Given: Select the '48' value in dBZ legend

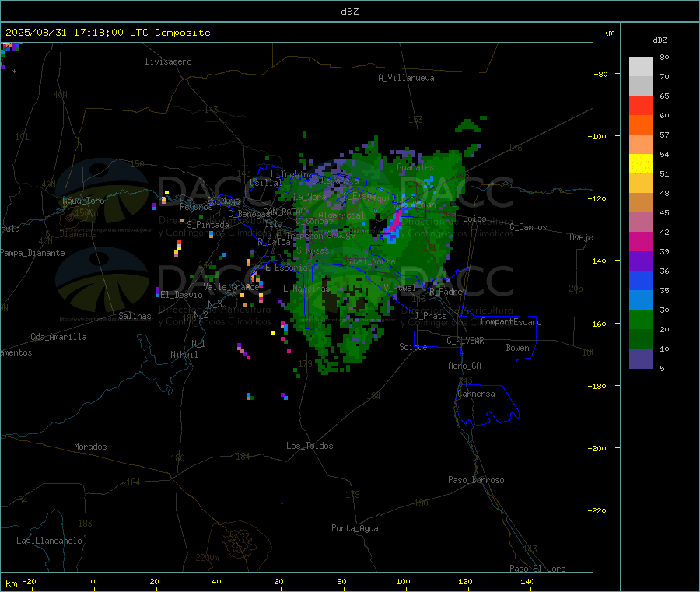Looking at the screenshot, I should pos(664,194).
